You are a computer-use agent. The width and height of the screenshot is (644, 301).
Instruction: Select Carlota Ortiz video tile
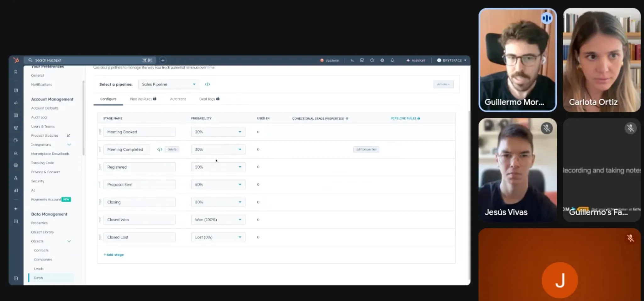tap(602, 60)
